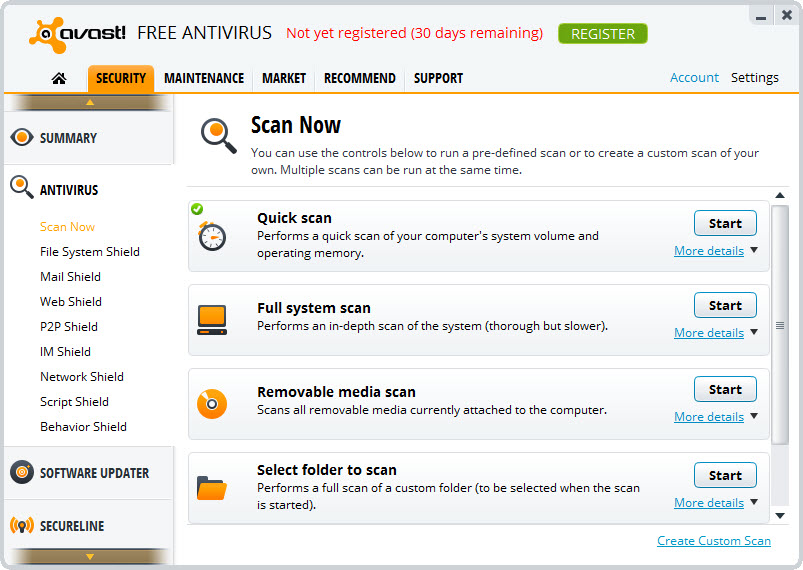Viewport: 803px width, 570px height.
Task: Expand Quick scan details arrow
Action: pyautogui.click(x=754, y=250)
